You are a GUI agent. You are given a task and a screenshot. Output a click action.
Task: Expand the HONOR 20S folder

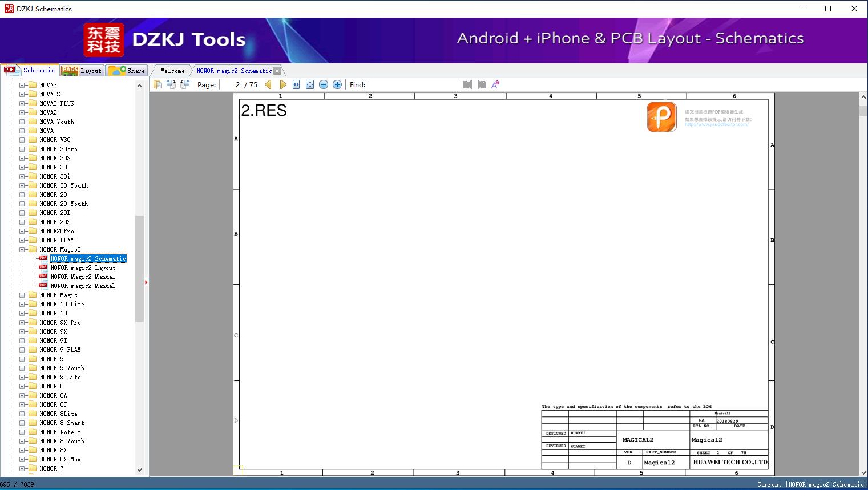pyautogui.click(x=22, y=222)
